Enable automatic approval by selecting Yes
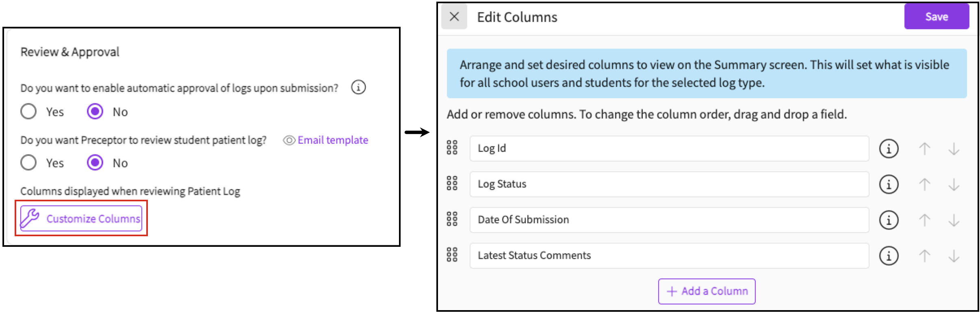Viewport: 980px width, 315px height. click(x=28, y=112)
